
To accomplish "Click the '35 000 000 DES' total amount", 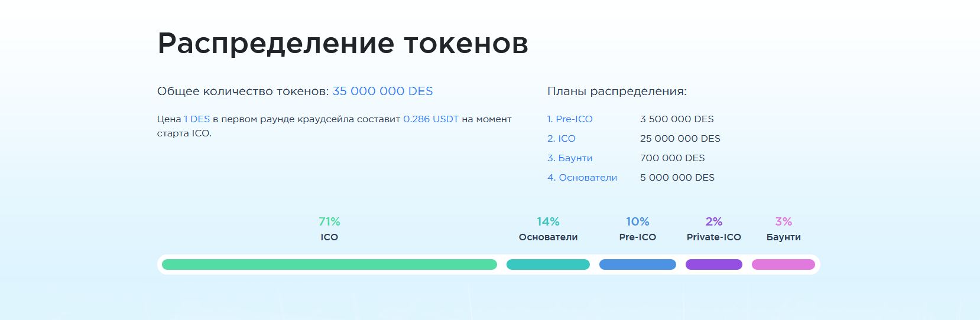I will pyautogui.click(x=382, y=91).
